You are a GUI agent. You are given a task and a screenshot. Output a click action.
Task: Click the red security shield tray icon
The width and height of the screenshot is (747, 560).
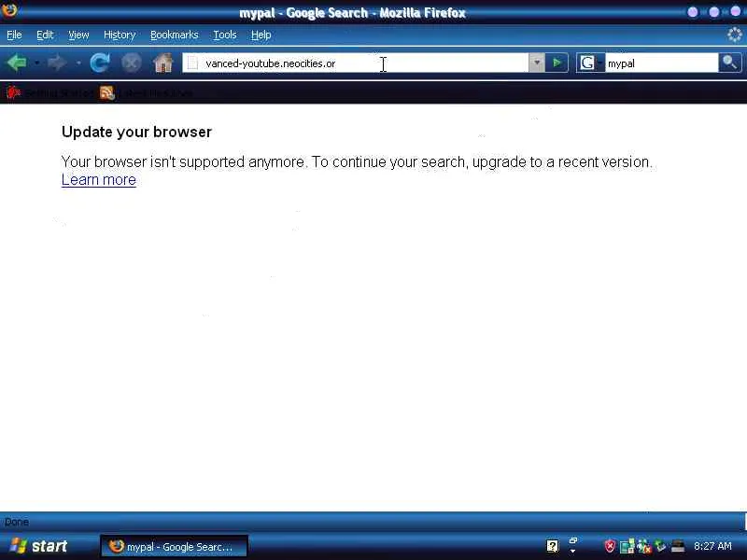click(610, 546)
